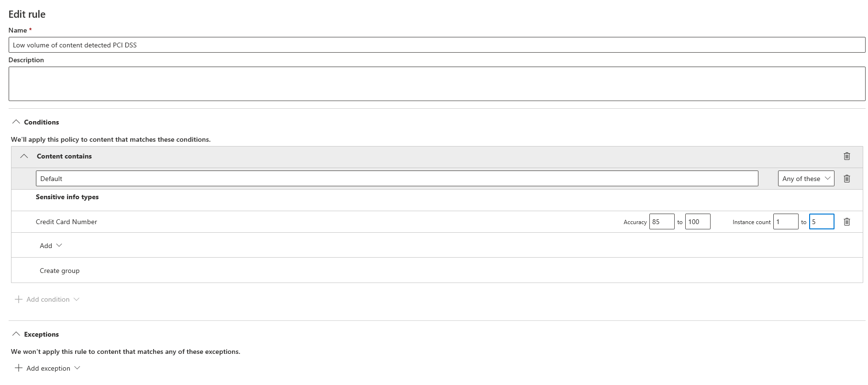The width and height of the screenshot is (868, 385).
Task: Delete the Content contains condition
Action: coord(846,156)
